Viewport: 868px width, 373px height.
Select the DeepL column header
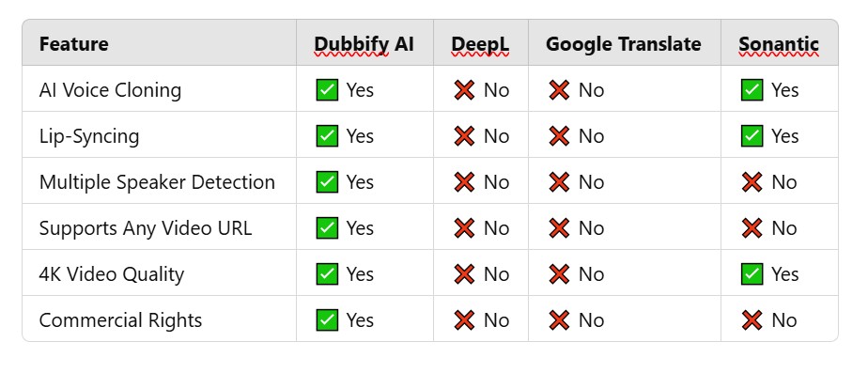[x=480, y=44]
